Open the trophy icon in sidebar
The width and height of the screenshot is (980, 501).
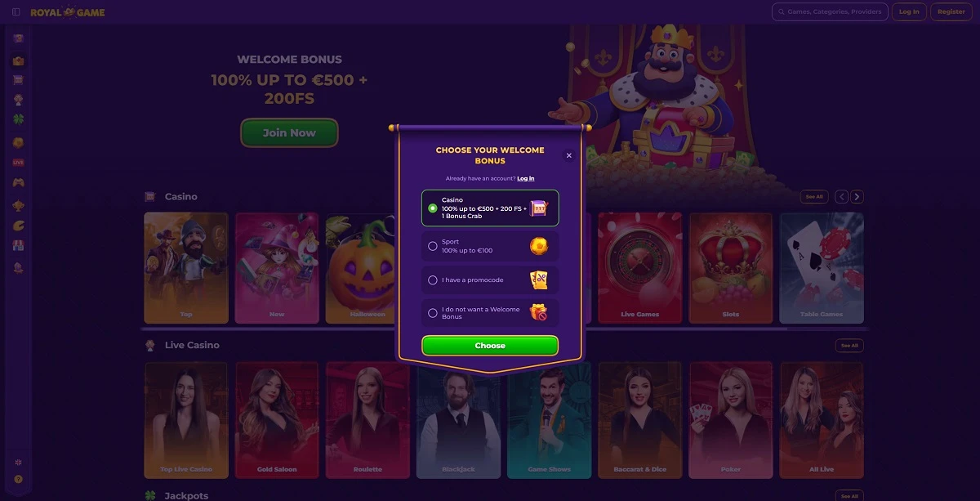click(18, 205)
